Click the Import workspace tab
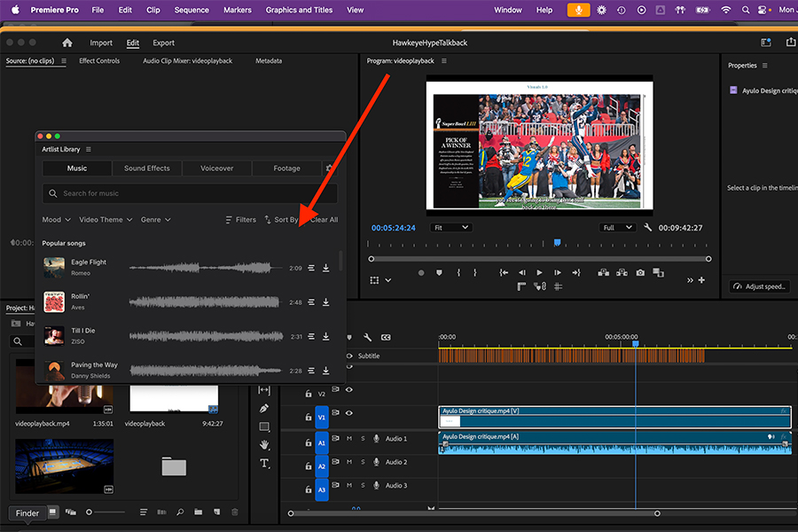This screenshot has height=532, width=798. [x=101, y=43]
